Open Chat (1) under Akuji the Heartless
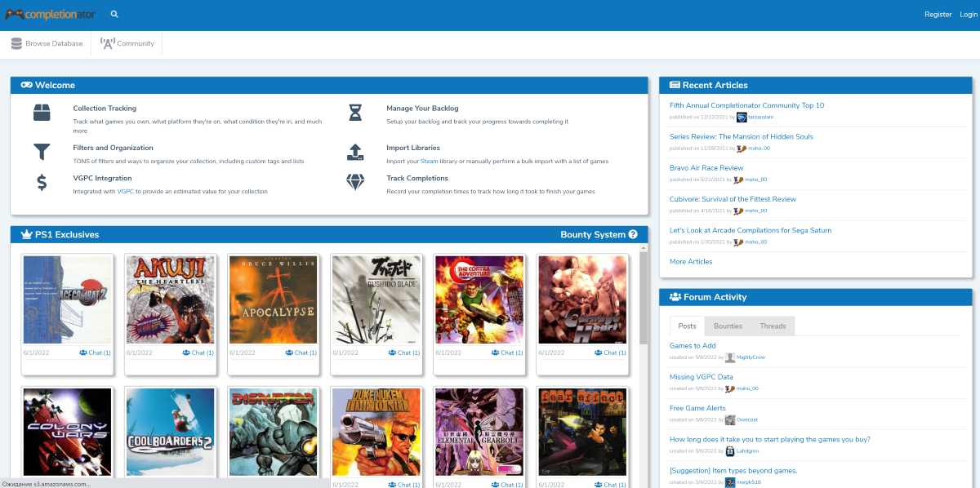The width and height of the screenshot is (980, 488). [198, 353]
